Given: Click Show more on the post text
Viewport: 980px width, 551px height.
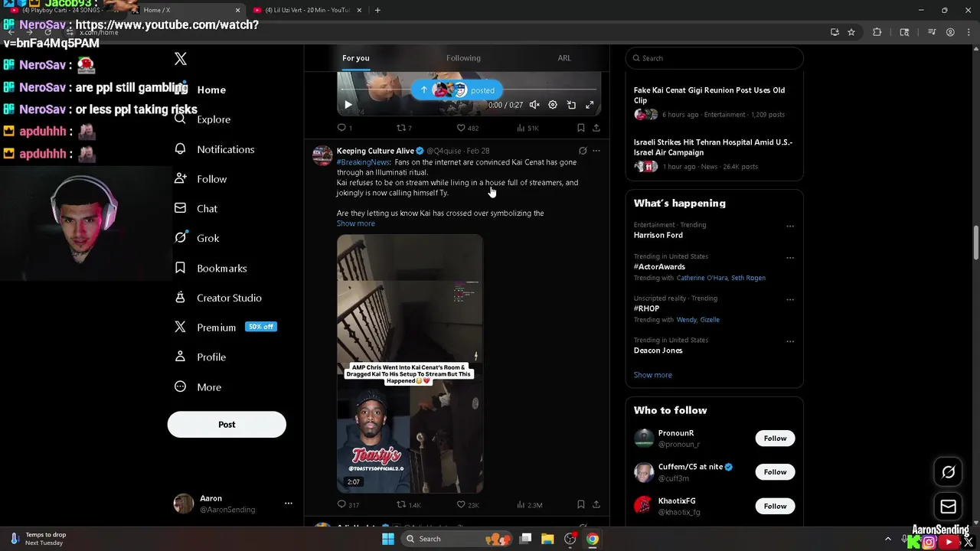Looking at the screenshot, I should pos(356,223).
